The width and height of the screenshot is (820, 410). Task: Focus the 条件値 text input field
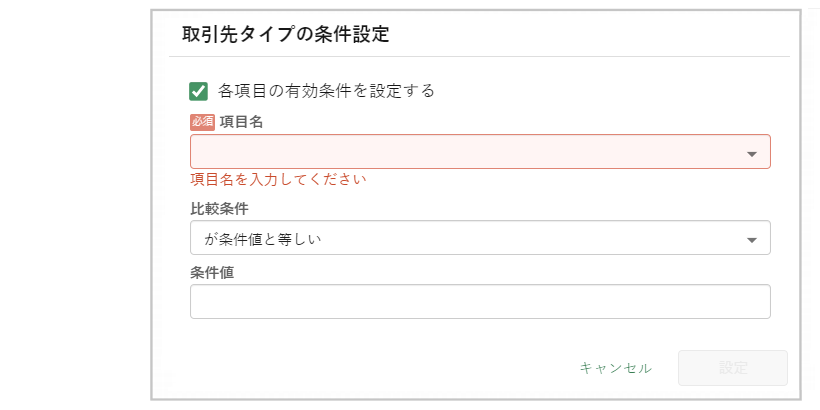tap(480, 302)
